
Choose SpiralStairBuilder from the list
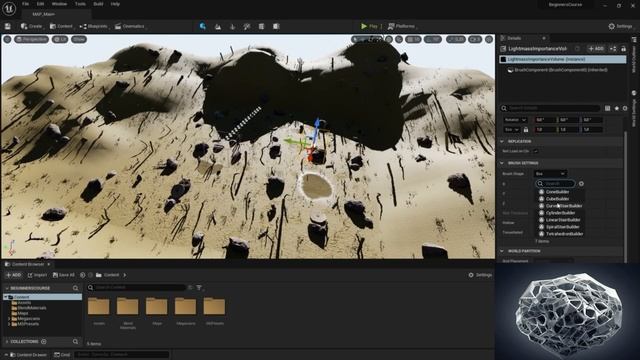(x=562, y=227)
